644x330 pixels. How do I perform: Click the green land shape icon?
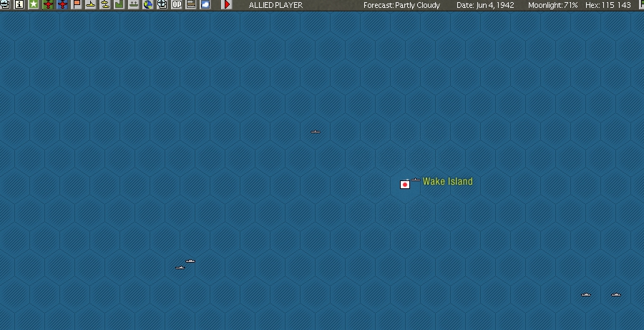coord(119,4)
